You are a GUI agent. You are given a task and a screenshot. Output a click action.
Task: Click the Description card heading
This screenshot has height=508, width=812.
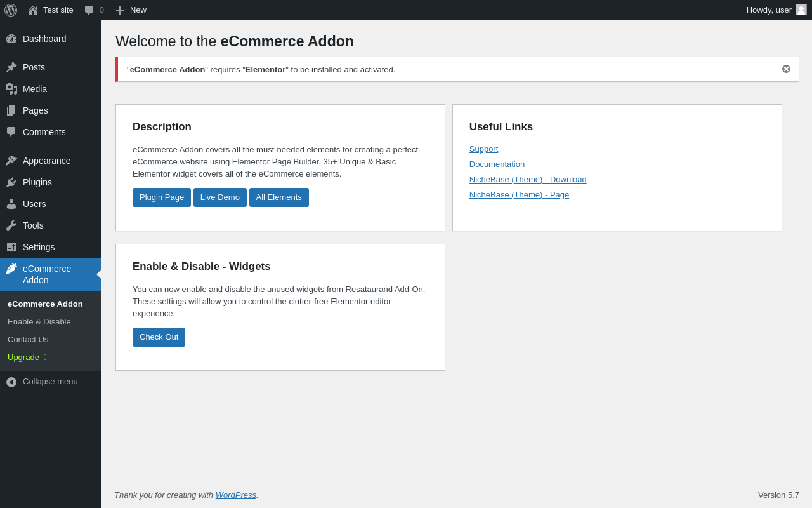pos(162,127)
